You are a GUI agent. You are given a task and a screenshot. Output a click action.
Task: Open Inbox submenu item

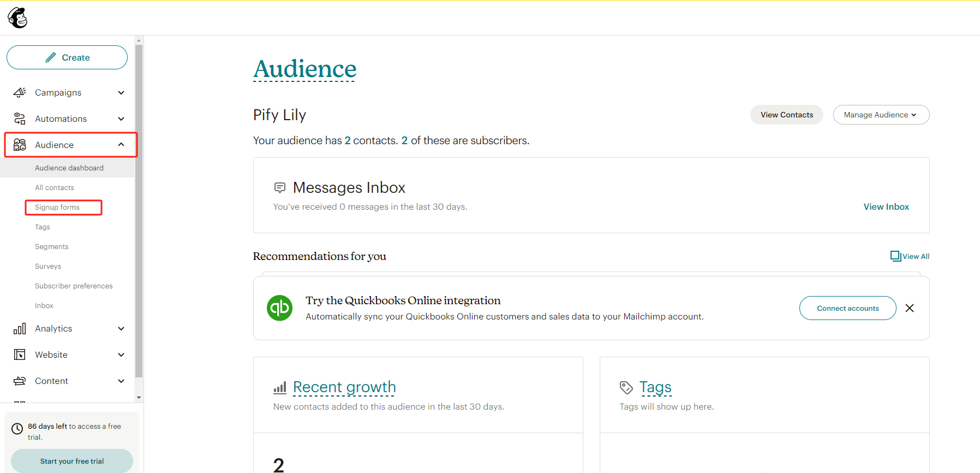tap(44, 305)
